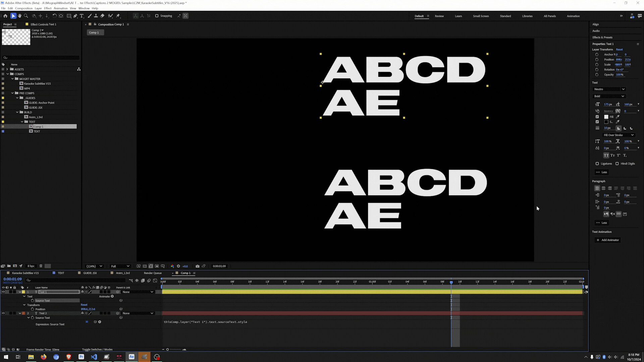Select the Rotation tool
The height and width of the screenshot is (362, 644).
coord(54,16)
